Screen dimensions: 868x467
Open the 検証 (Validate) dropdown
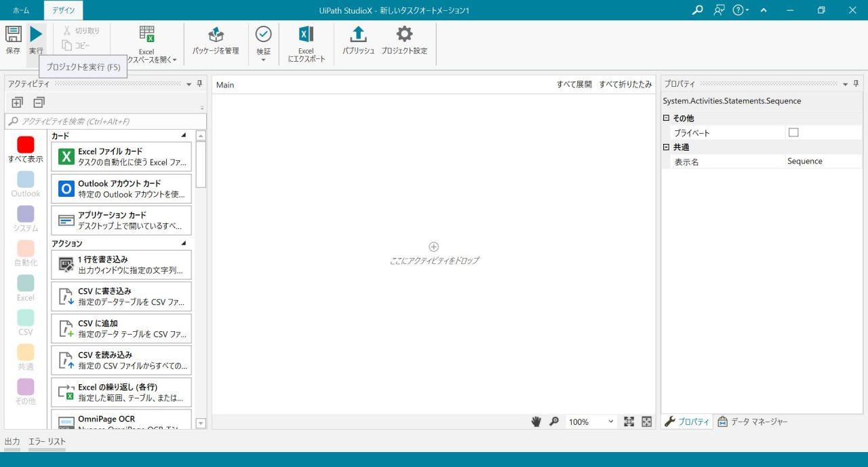click(263, 45)
